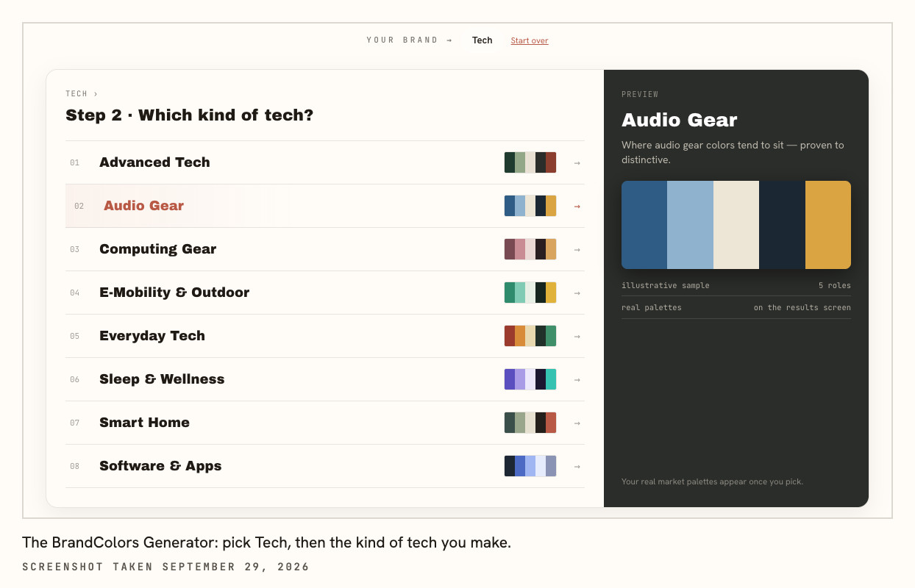Click the 'Step 2 · Which kind of tech?' heading
Screen dimensions: 915x588
click(189, 115)
